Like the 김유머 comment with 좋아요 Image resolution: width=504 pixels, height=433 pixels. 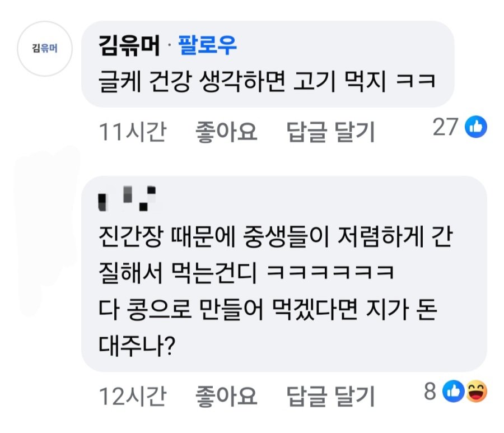point(226,132)
